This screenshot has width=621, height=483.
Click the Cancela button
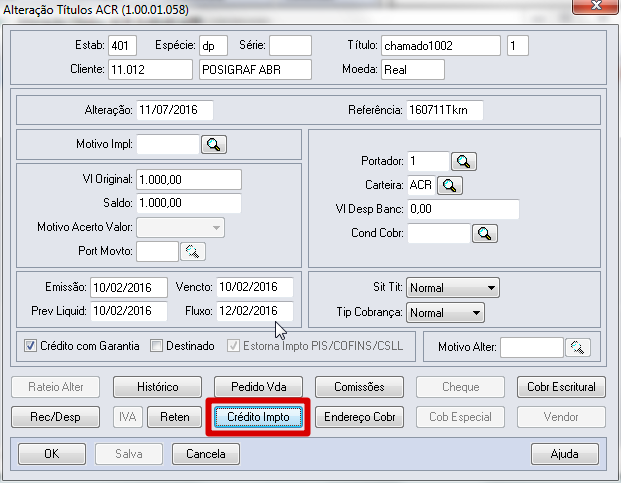click(x=206, y=454)
